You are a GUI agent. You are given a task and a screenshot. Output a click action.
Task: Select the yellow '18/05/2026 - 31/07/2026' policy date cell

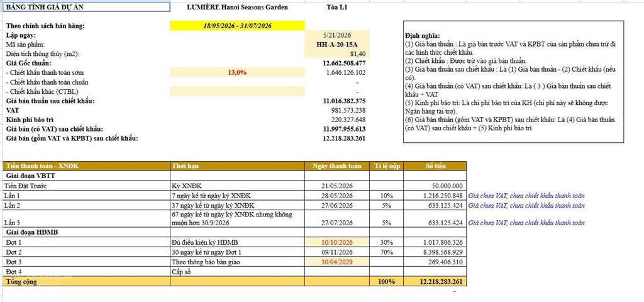[237, 25]
